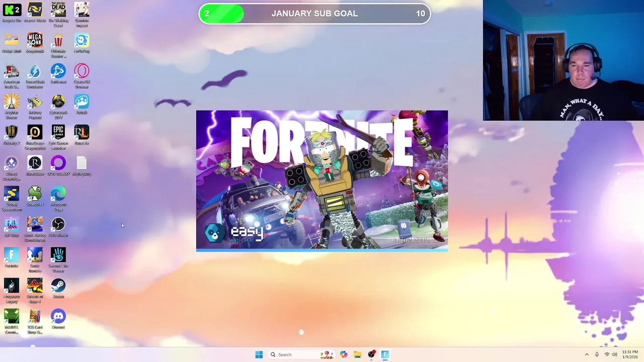Select the ReStory Playtest icon
Viewport: 644px width, 362px height.
(x=35, y=107)
